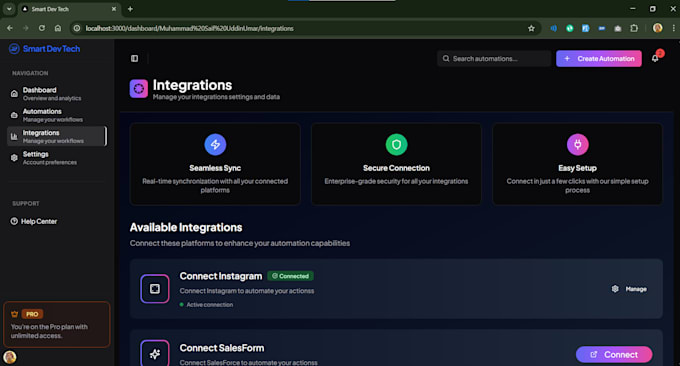Image resolution: width=680 pixels, height=366 pixels.
Task: Bookmark the page with star icon
Action: tap(531, 28)
